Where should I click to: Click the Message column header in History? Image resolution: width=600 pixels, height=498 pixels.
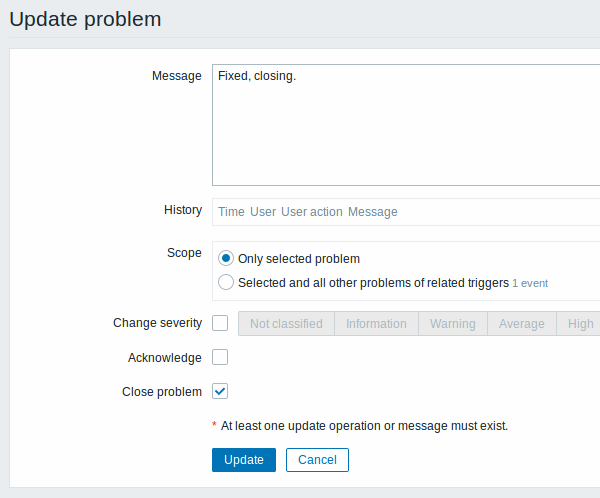[x=372, y=212]
